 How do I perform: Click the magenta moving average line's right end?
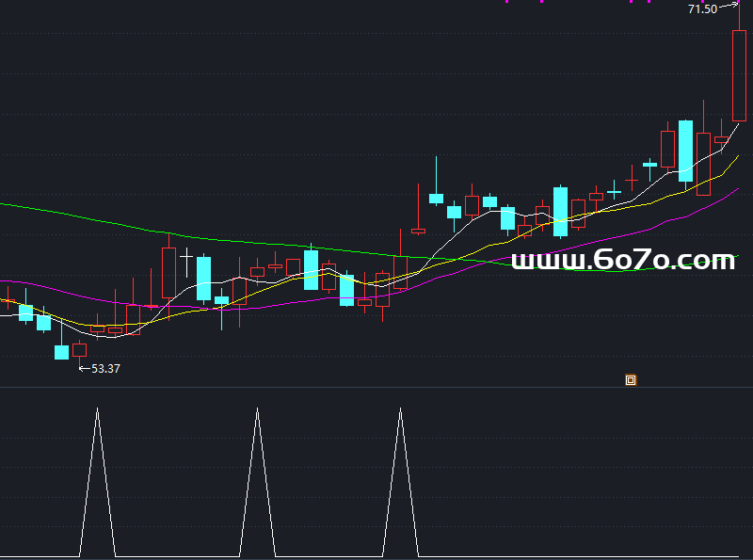pos(736,189)
